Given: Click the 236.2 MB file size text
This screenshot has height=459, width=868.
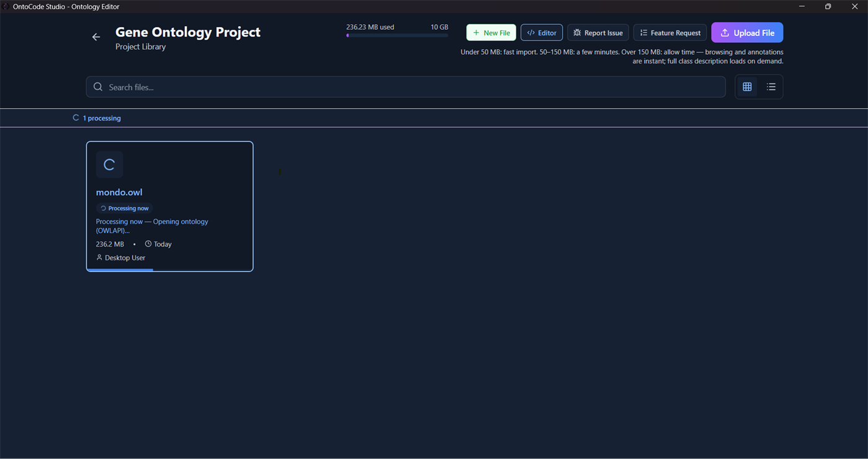Looking at the screenshot, I should 110,244.
